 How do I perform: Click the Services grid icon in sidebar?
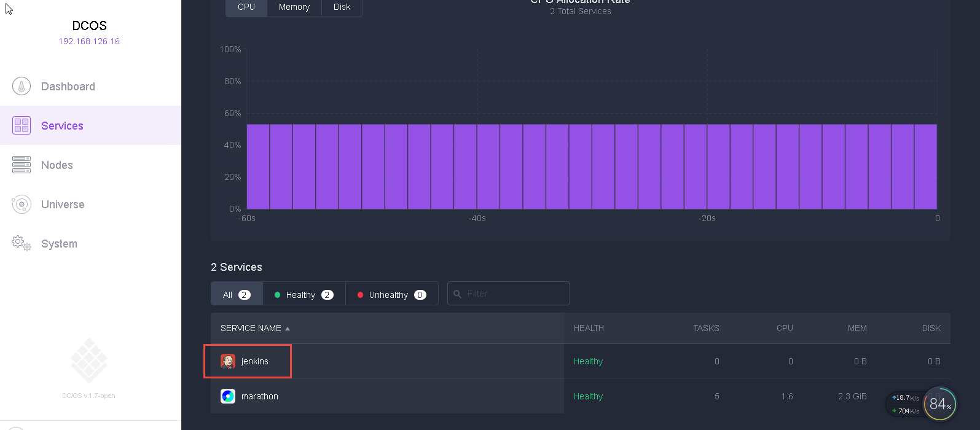(22, 125)
